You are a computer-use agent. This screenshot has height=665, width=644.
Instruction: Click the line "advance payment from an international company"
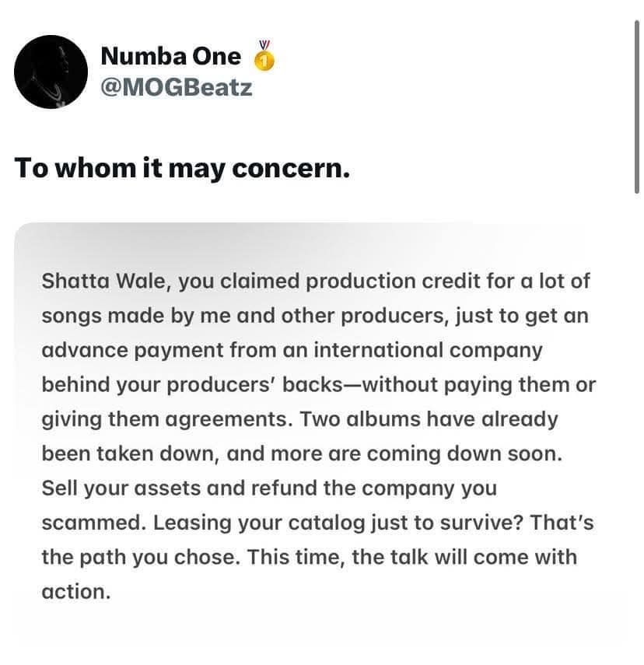click(x=292, y=351)
